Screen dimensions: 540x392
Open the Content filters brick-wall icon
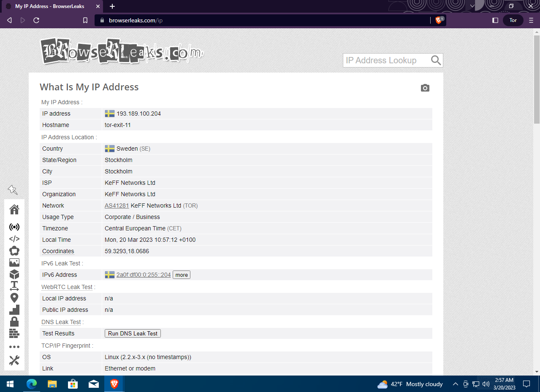coord(14,333)
